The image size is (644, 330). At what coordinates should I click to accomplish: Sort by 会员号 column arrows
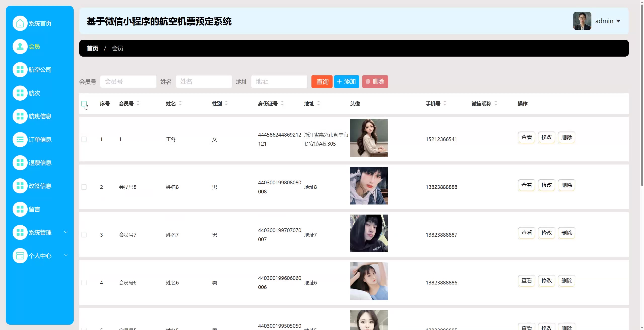[x=138, y=103]
